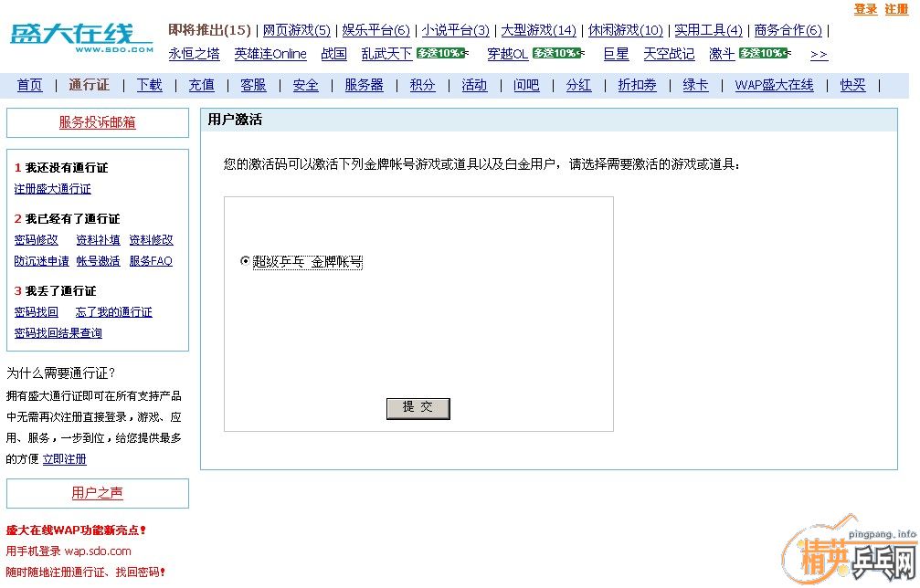This screenshot has width=920, height=588.
Task: Open the 资料补填 link
Action: (98, 240)
